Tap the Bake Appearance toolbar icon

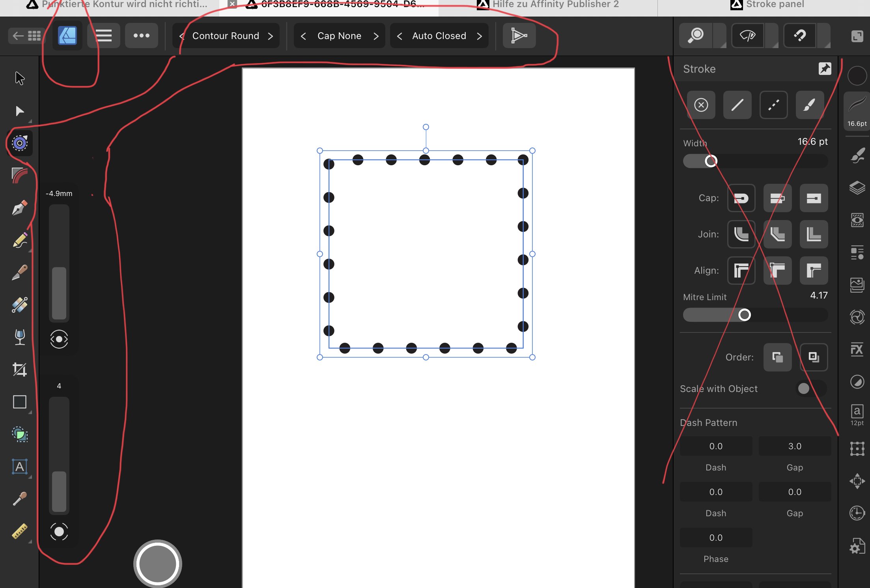click(519, 36)
